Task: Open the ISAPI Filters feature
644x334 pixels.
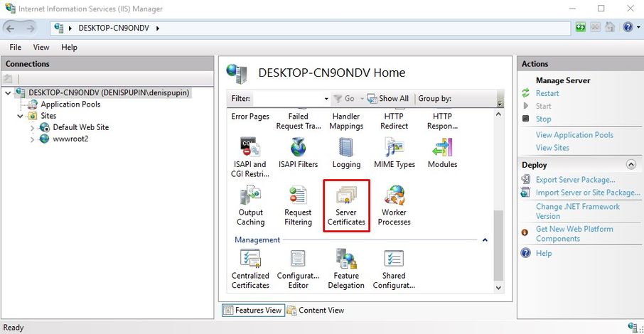Action: (x=298, y=153)
